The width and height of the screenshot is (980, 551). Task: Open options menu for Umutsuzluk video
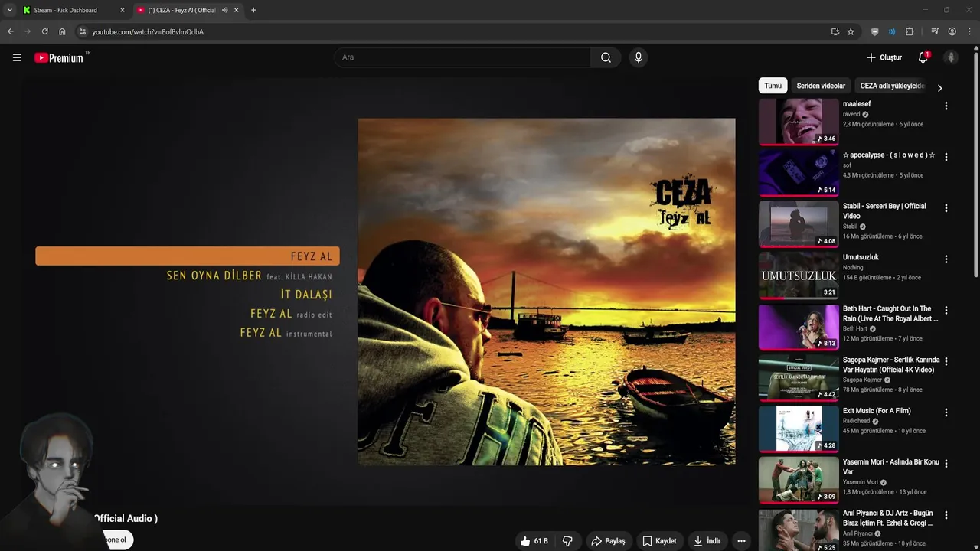[946, 259]
